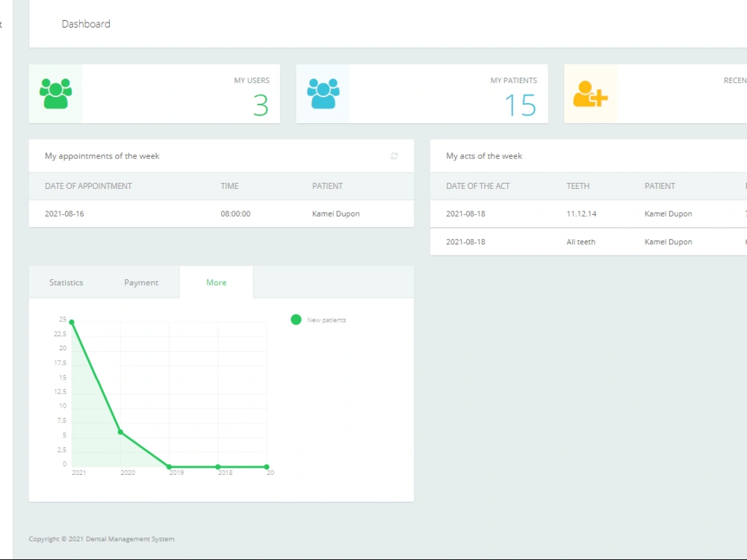Click the 2021 data point on chart

pos(72,323)
